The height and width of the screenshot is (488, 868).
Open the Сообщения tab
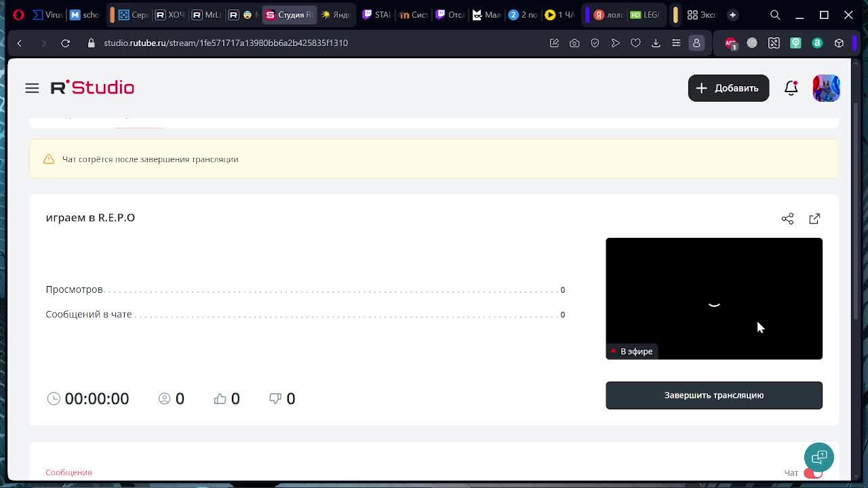click(68, 472)
